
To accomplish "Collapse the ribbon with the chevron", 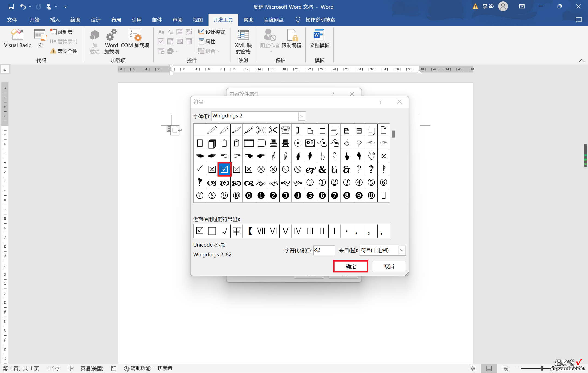I will pyautogui.click(x=582, y=60).
